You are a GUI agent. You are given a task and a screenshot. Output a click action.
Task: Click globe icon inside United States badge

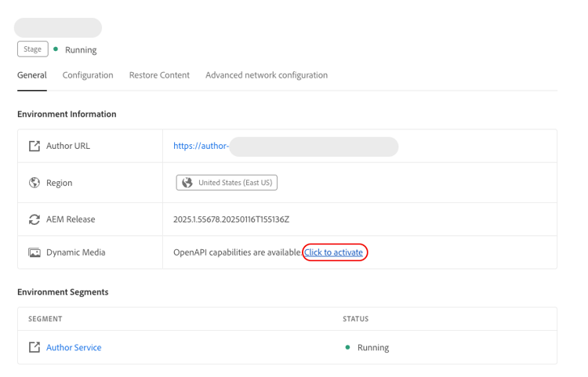(187, 183)
